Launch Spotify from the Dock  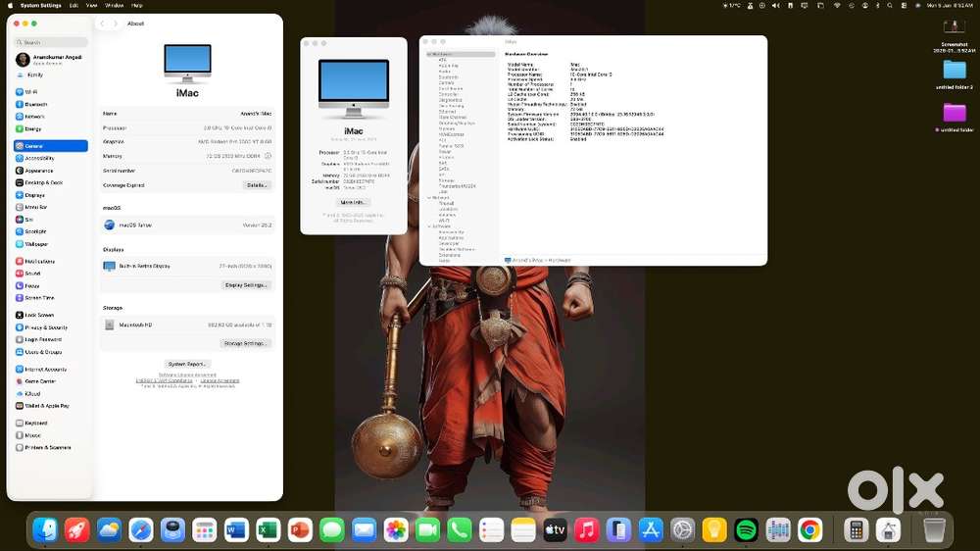pyautogui.click(x=746, y=530)
